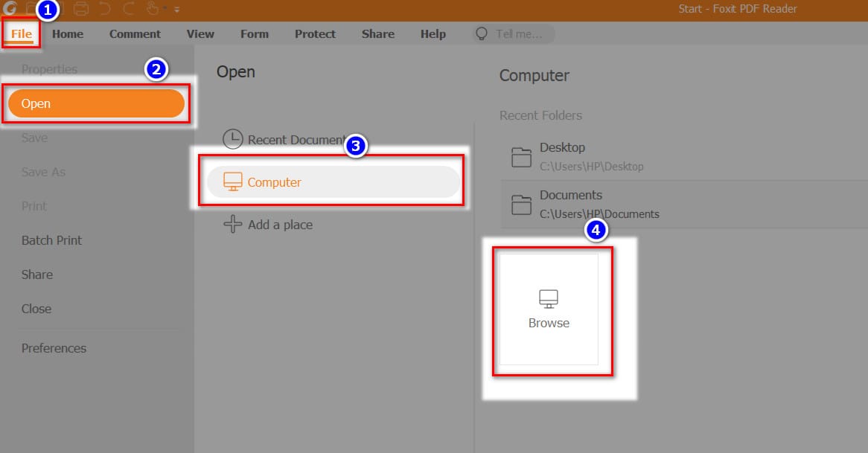The width and height of the screenshot is (868, 453).
Task: Switch to the Share ribbon tab
Action: click(x=378, y=33)
